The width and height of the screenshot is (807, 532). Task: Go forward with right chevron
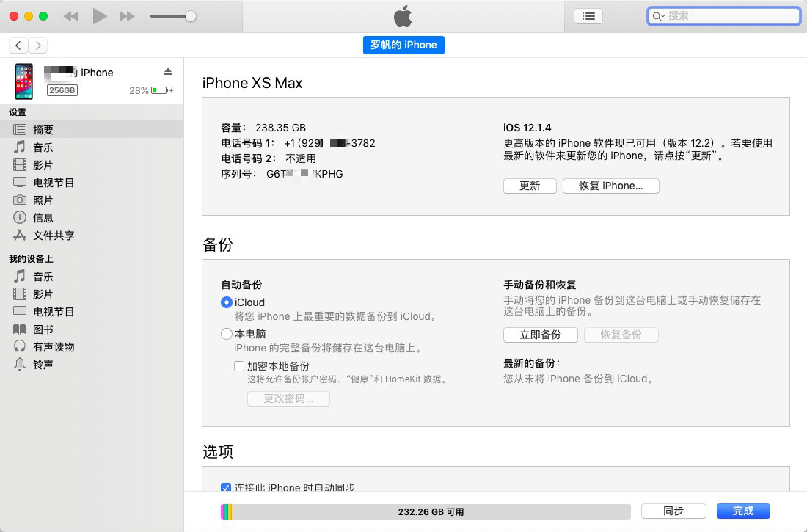[38, 45]
